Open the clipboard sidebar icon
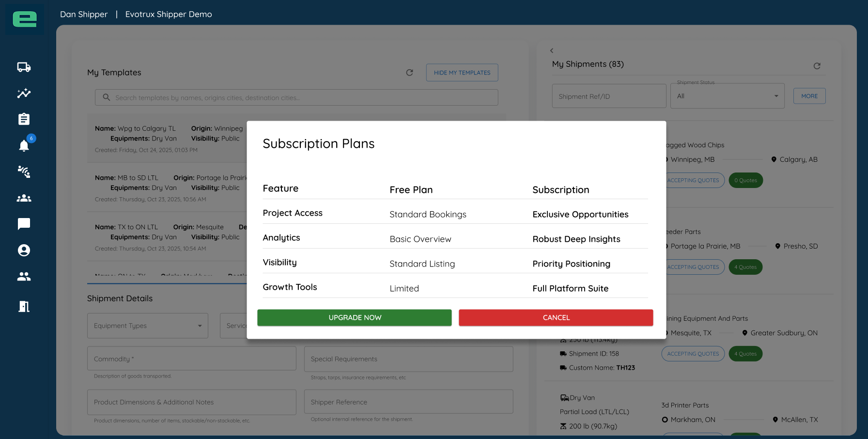The width and height of the screenshot is (868, 439). coord(24,119)
